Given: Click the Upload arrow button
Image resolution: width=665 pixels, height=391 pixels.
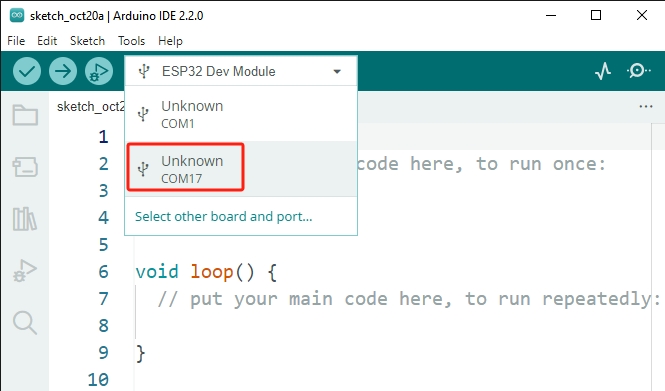Looking at the screenshot, I should 63,71.
